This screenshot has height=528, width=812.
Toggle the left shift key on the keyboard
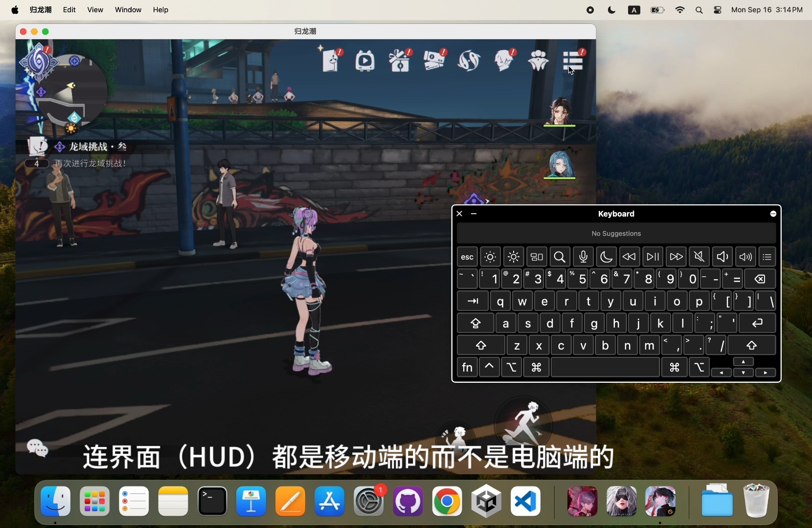point(481,346)
